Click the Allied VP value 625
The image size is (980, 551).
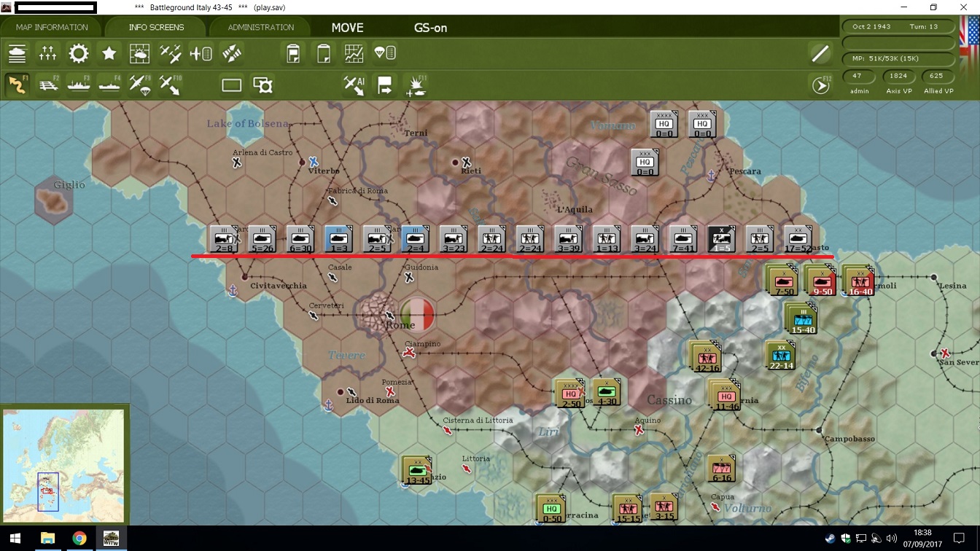pos(936,76)
